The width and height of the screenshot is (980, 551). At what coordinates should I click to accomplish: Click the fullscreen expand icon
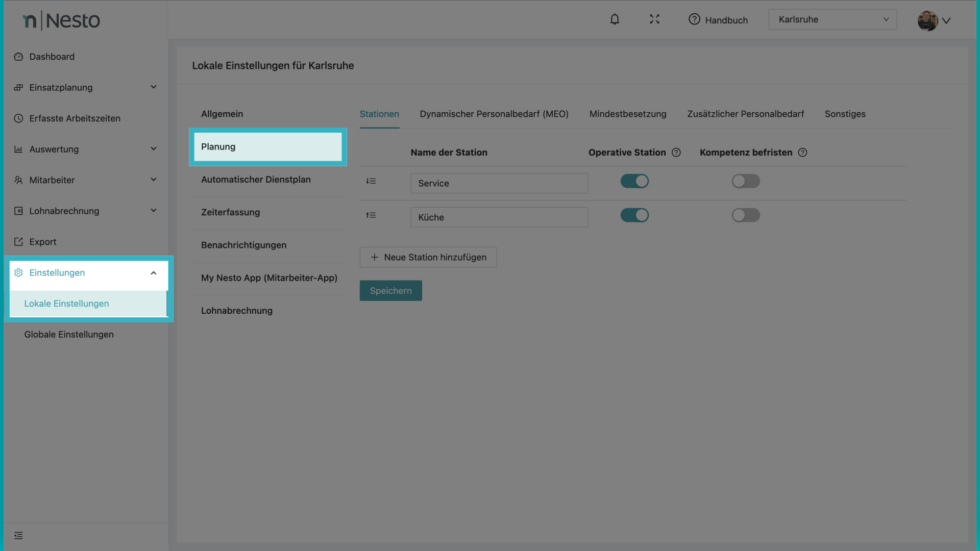[x=654, y=19]
